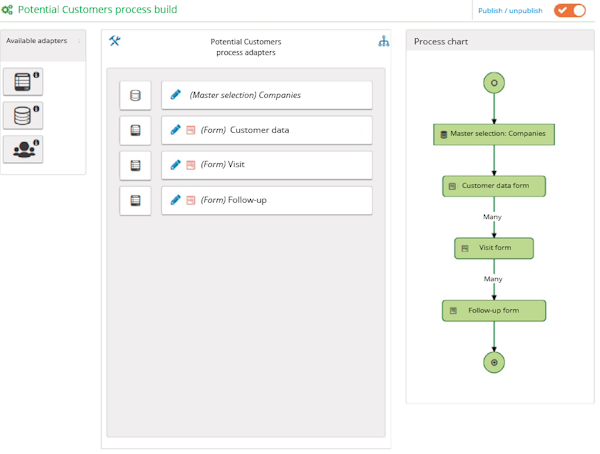
Task: Click database icon box for Master selection row
Action: point(135,95)
